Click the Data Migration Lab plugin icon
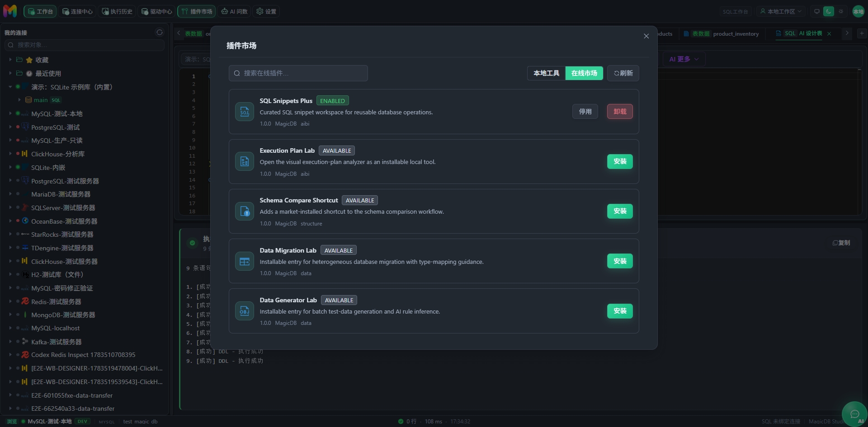Viewport: 868px width, 427px height. 245,261
